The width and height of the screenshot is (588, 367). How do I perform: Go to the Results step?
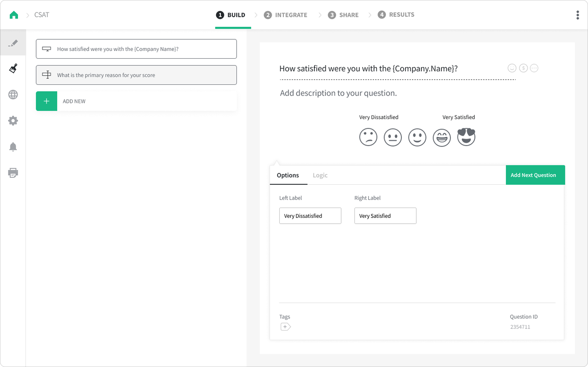[396, 15]
